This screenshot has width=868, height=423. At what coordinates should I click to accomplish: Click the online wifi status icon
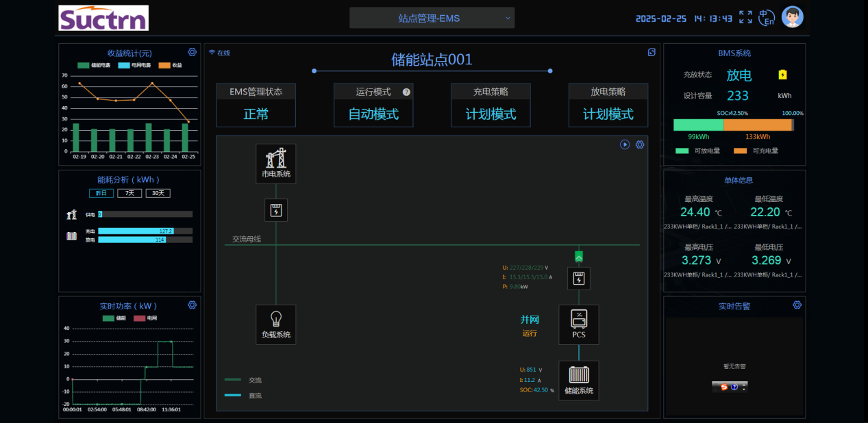(212, 53)
